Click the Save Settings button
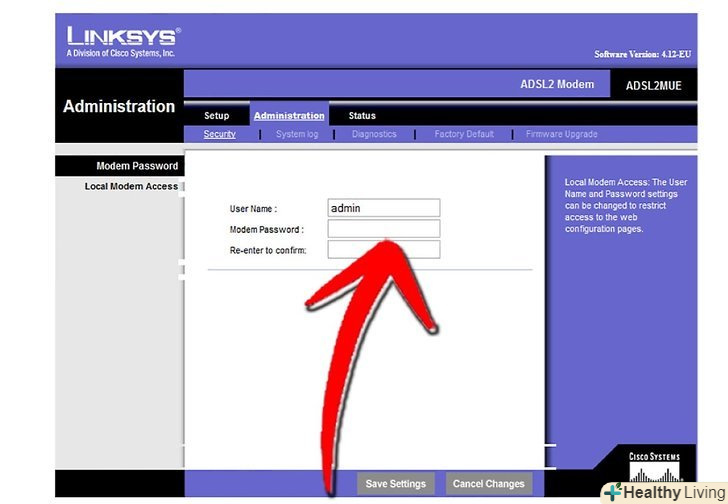 395,484
